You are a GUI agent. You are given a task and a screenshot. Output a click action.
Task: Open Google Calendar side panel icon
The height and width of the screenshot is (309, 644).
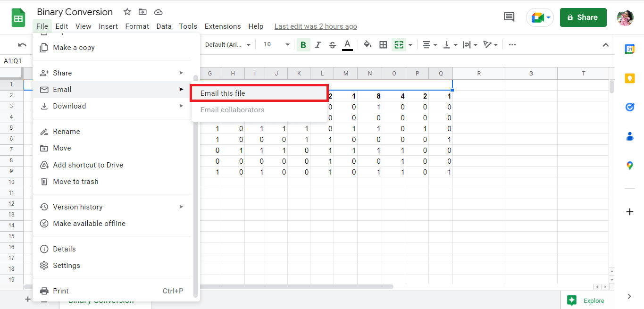pos(629,49)
